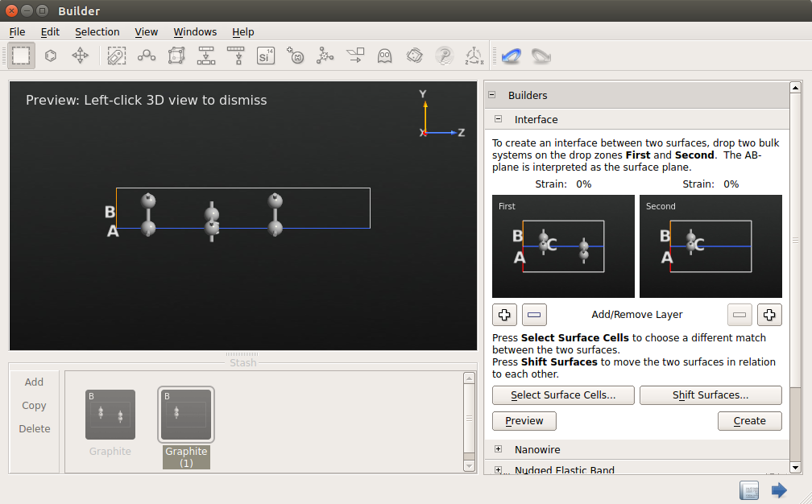Click the blue send arrow at bottom right
This screenshot has height=504, width=812.
coord(779,490)
